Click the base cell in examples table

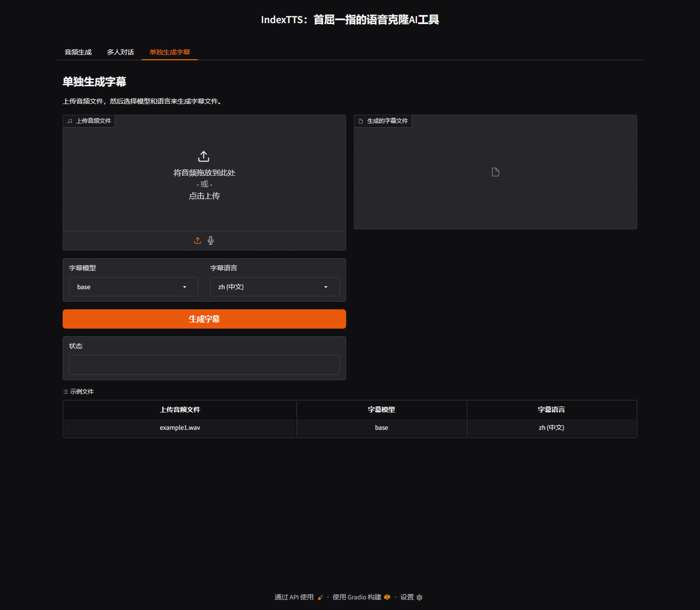click(x=381, y=428)
